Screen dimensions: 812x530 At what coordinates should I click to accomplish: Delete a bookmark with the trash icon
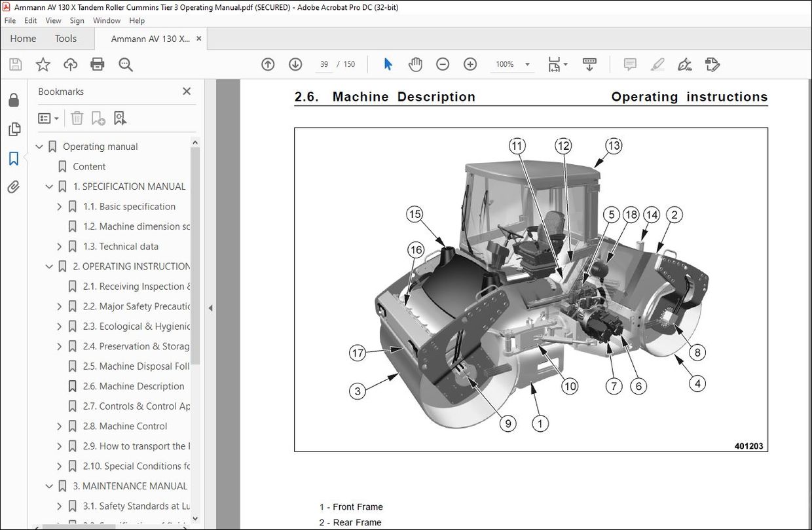77,118
